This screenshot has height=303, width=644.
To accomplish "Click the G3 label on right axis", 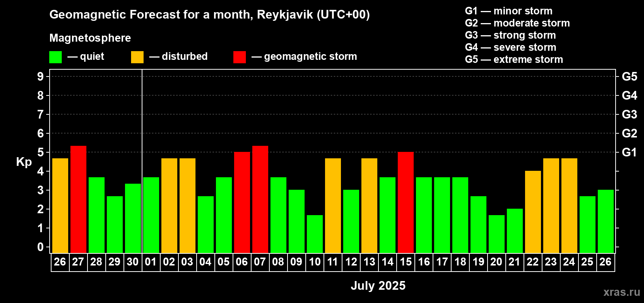I will tap(630, 114).
